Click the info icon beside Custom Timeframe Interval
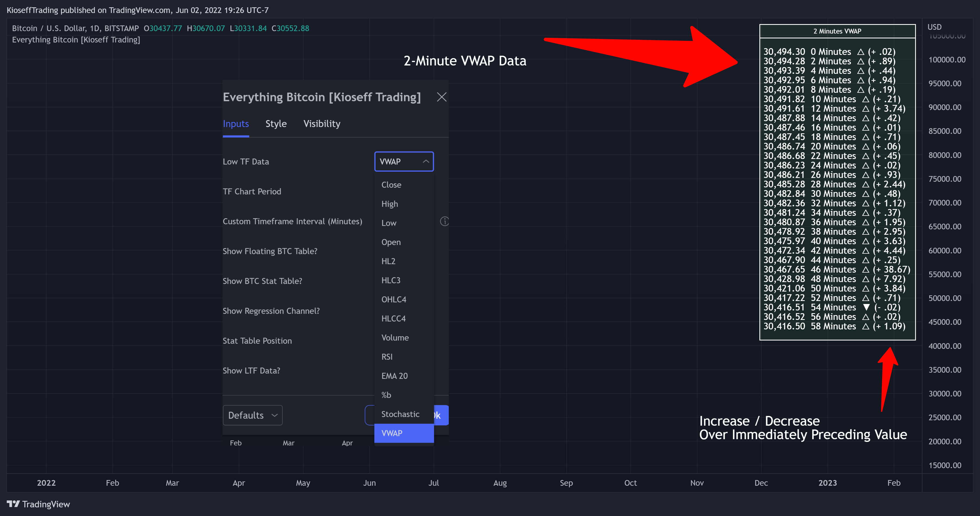980x516 pixels. click(x=444, y=221)
